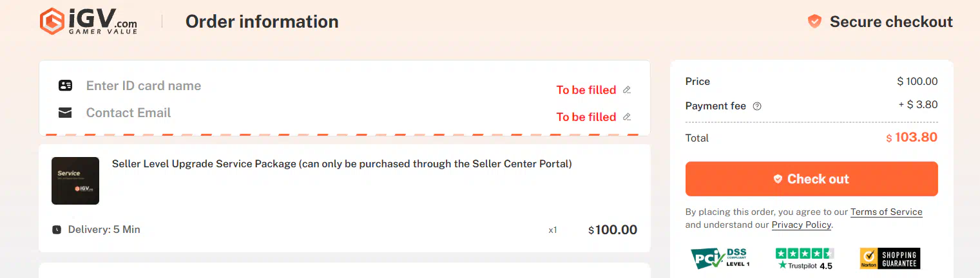Click the Payment fee question mark icon
Viewport: 980px width, 278px height.
[x=757, y=106]
